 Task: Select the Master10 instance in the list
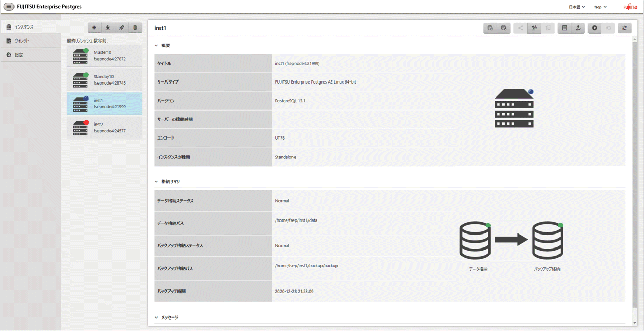[x=104, y=56]
